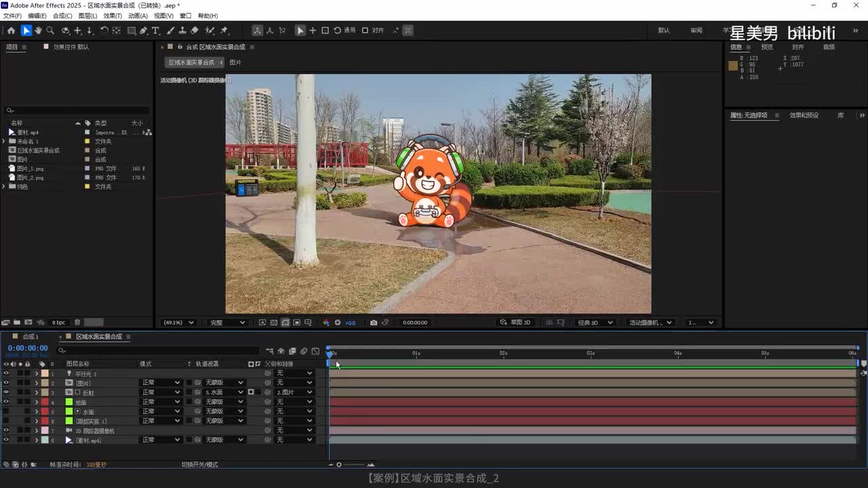Select the Brush tool

click(170, 30)
